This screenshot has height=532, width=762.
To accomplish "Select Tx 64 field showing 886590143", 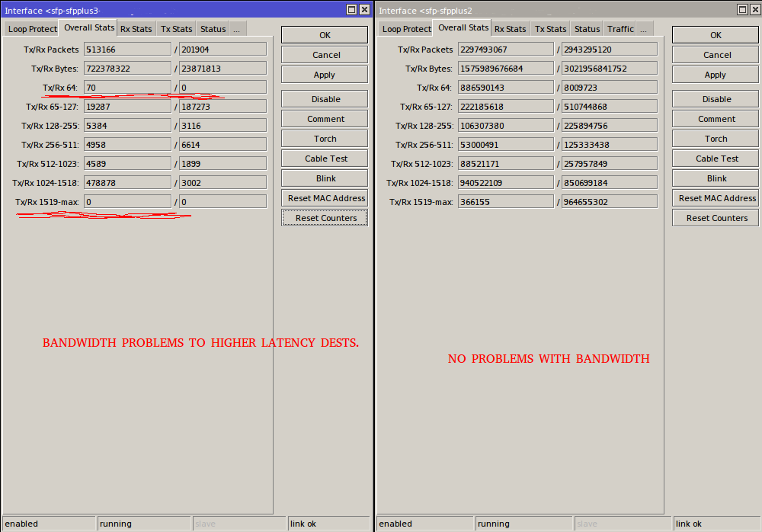I will point(506,87).
